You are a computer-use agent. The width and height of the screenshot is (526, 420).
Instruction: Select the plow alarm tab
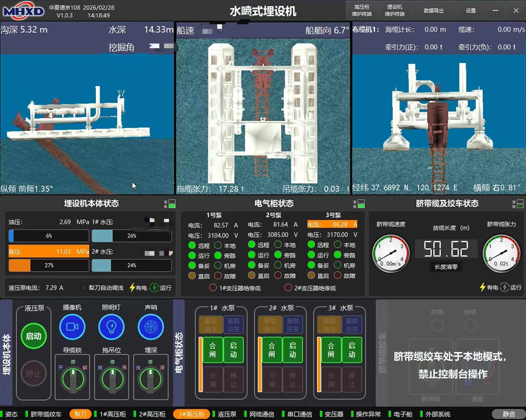[80, 414]
